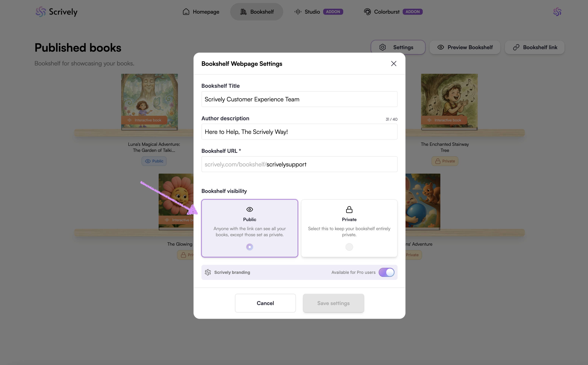Click the chain-link icon on Bookshelf link
Screen dimensions: 588x365
click(516, 47)
